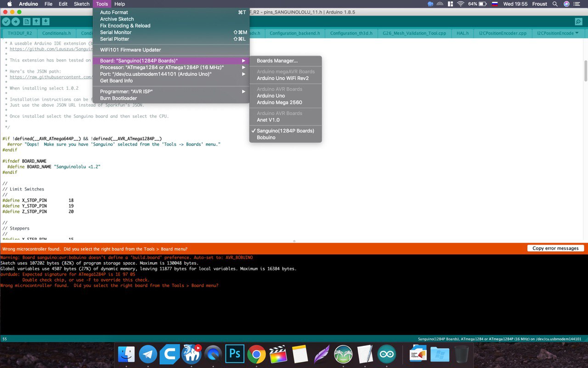Open the MAMP elephant dock icon

click(x=192, y=354)
